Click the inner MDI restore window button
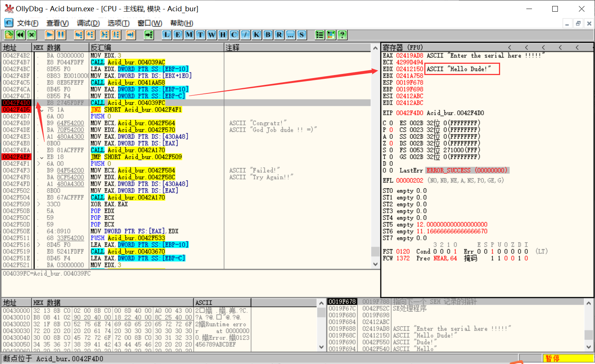The width and height of the screenshot is (595, 364). coord(578,23)
